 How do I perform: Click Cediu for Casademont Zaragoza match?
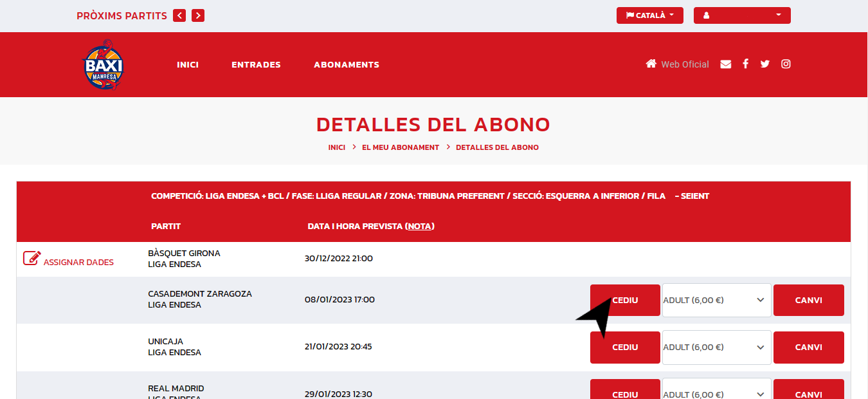625,300
